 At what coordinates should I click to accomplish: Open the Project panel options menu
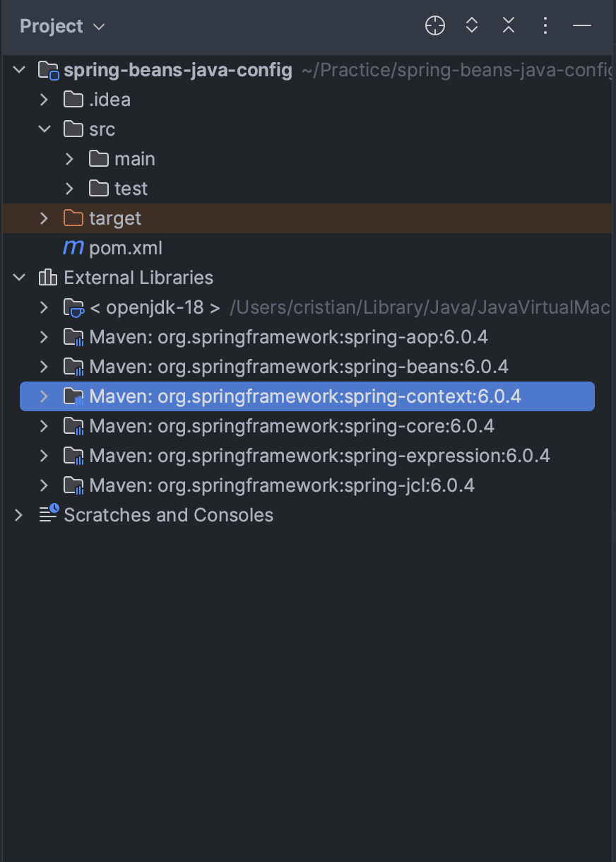(x=545, y=26)
